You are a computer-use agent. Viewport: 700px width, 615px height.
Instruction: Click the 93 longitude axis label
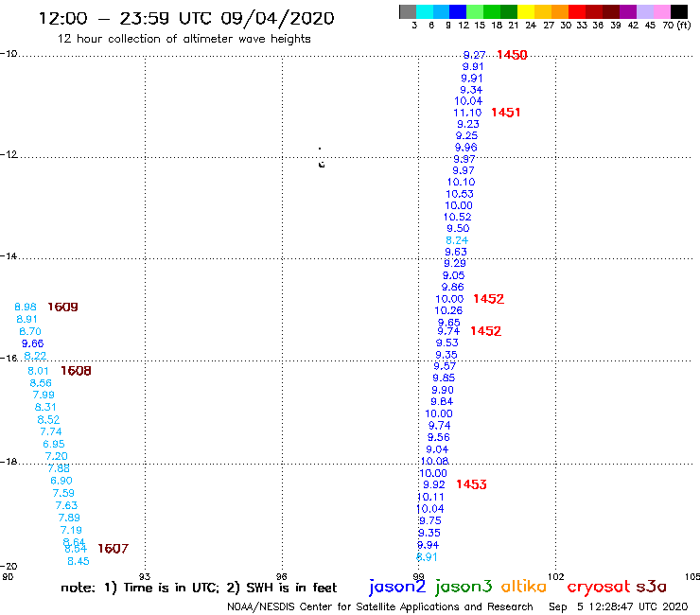145,576
